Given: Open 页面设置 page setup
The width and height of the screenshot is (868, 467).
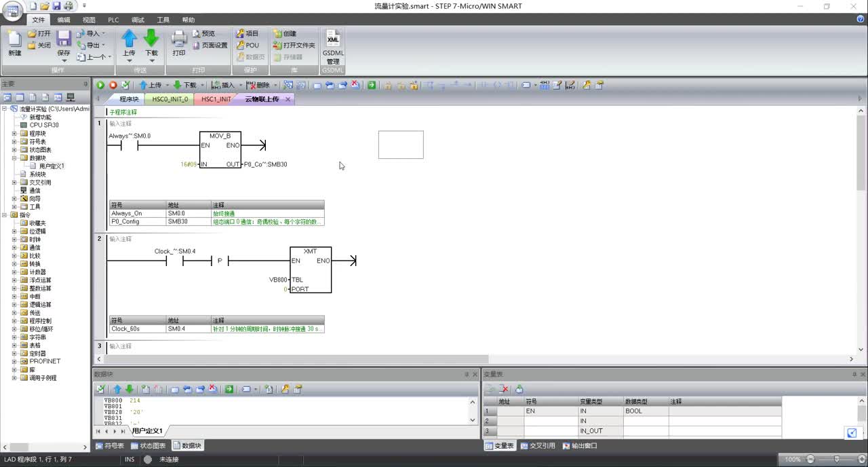Looking at the screenshot, I should tap(210, 45).
